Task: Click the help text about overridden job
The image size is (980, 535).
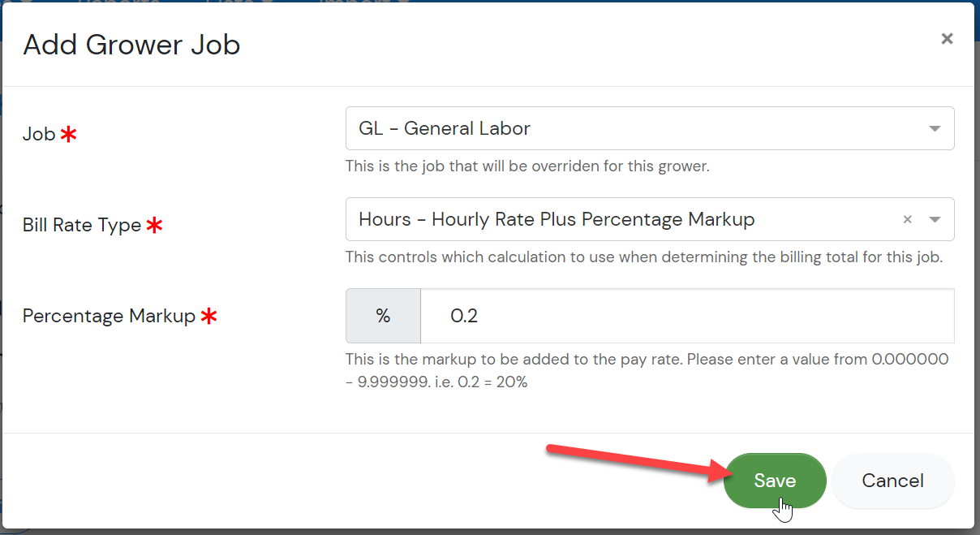Action: [x=527, y=166]
